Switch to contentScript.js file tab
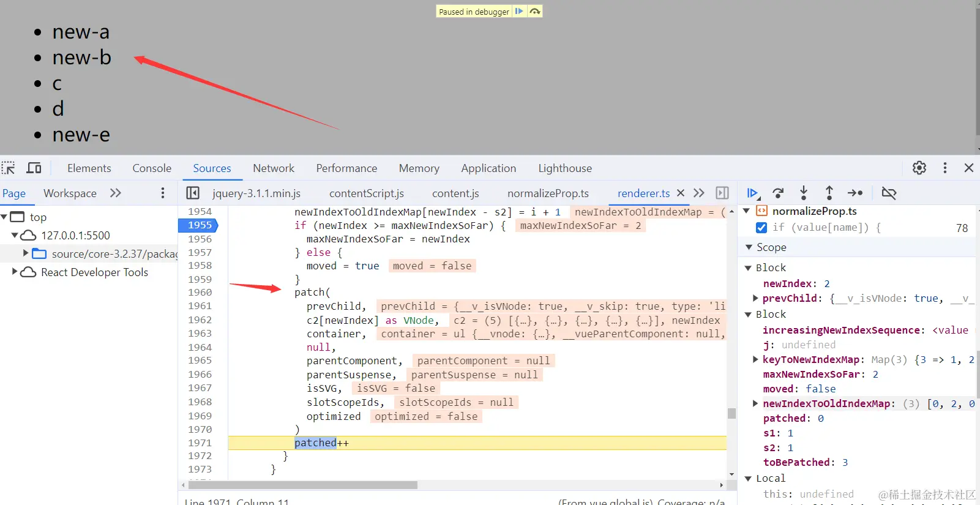Viewport: 980px width, 505px height. pos(367,193)
